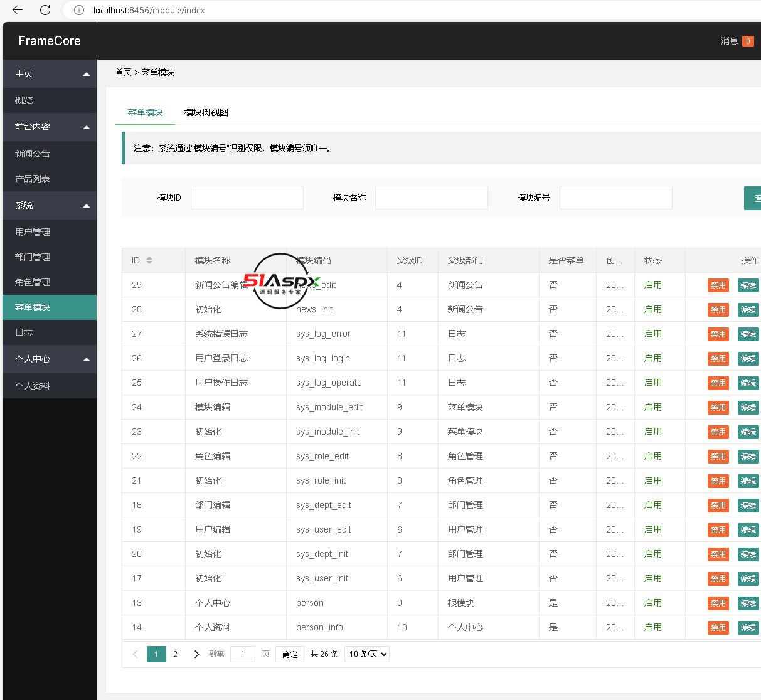Sort table by ID using sort arrows

point(149,260)
